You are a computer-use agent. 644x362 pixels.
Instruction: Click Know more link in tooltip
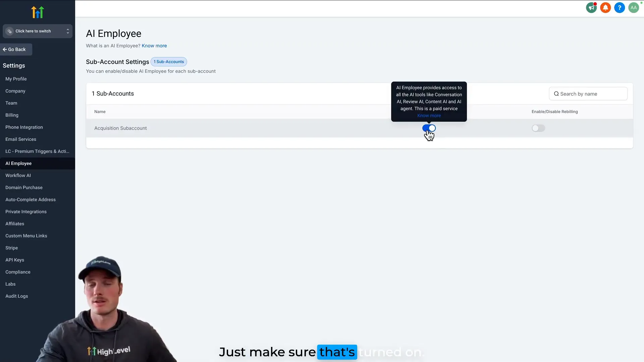429,116
